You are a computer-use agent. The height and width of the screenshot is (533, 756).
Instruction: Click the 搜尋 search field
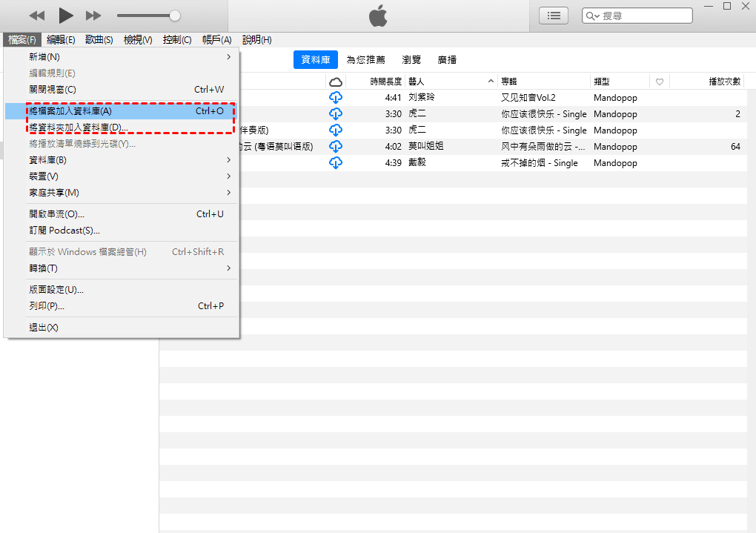tap(645, 16)
